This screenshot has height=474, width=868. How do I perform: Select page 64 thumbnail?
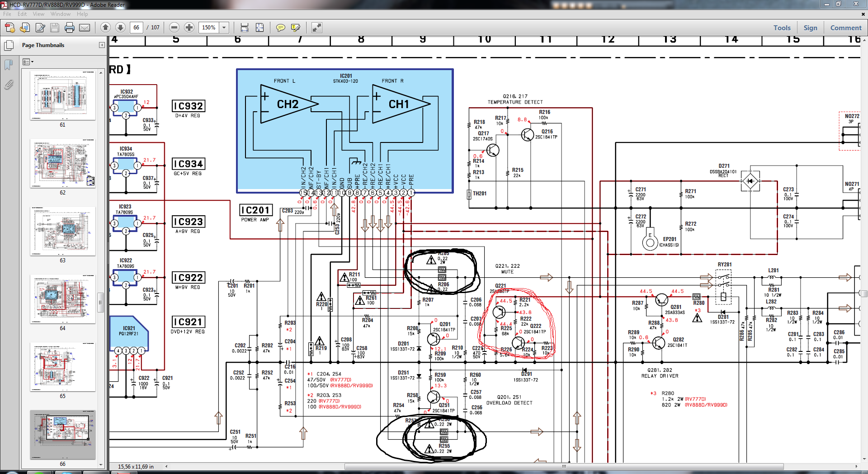(x=62, y=299)
